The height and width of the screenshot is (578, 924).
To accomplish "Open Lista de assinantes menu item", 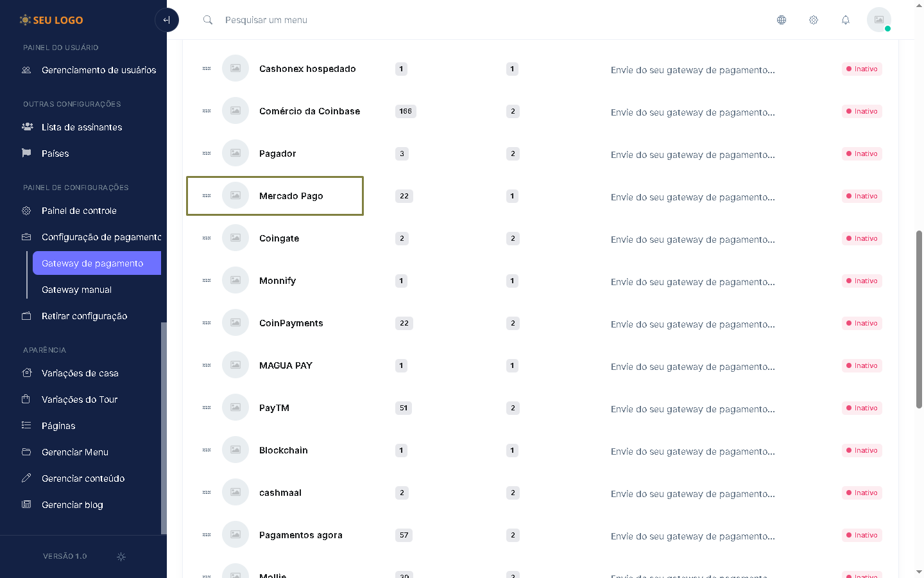I will tap(81, 127).
